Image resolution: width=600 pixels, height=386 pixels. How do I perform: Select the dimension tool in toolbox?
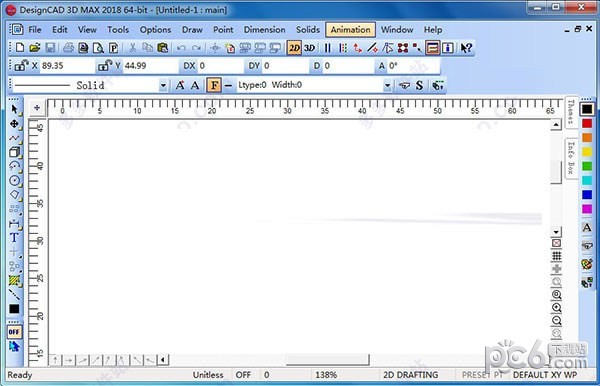15,223
